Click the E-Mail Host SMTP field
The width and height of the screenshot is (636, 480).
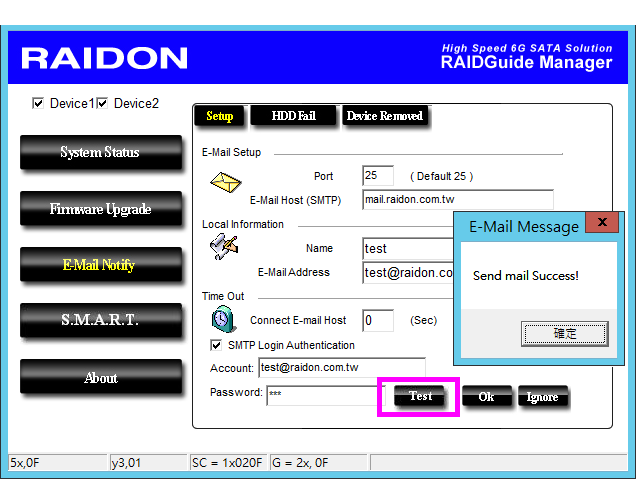458,200
